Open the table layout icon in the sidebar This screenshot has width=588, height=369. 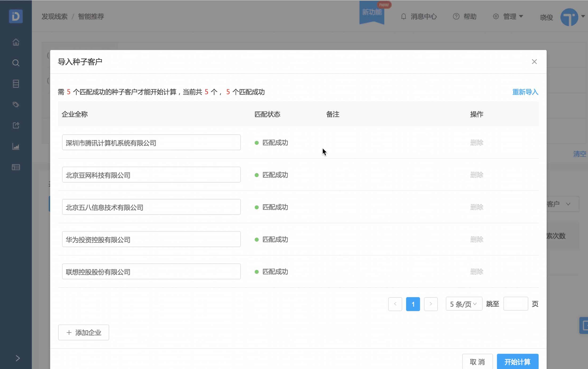point(16,167)
